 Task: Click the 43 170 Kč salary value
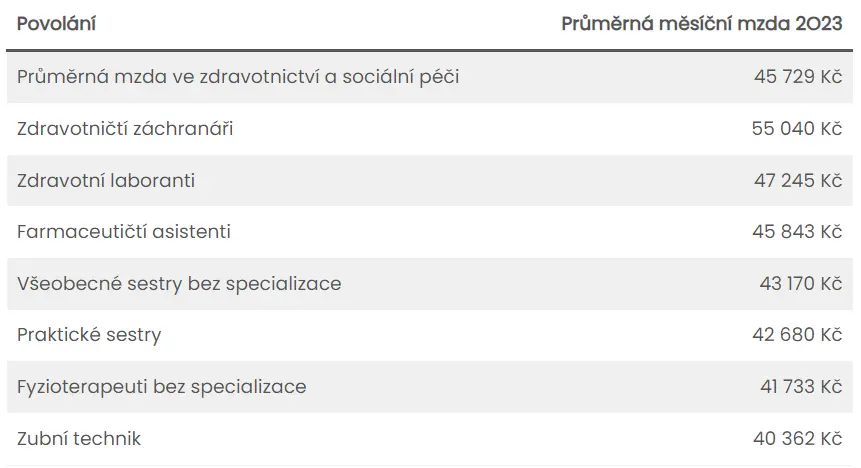(x=801, y=283)
